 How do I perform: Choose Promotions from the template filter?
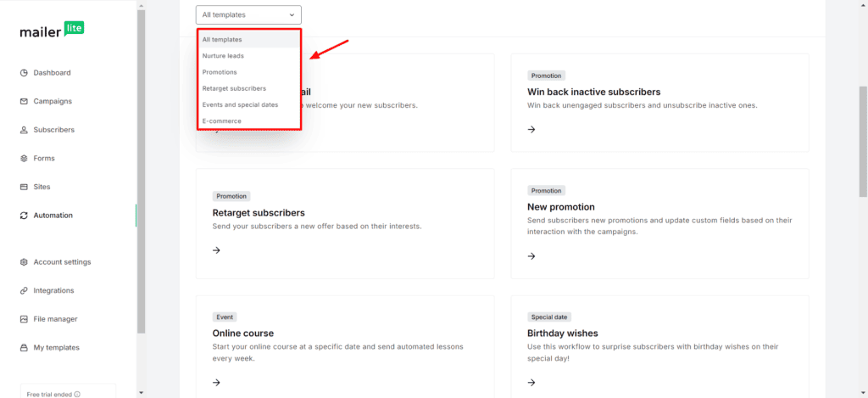click(x=248, y=72)
